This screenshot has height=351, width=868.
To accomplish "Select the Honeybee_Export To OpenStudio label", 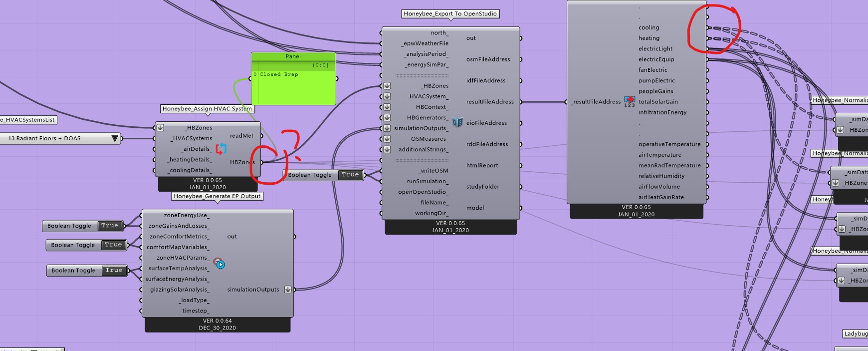I will tap(450, 13).
